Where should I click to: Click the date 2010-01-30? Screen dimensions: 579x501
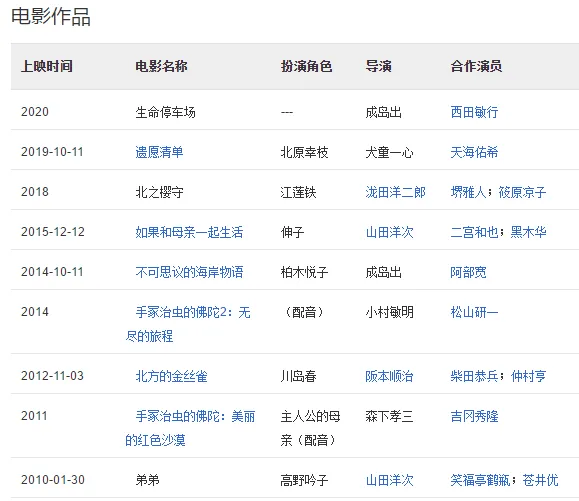tap(53, 480)
